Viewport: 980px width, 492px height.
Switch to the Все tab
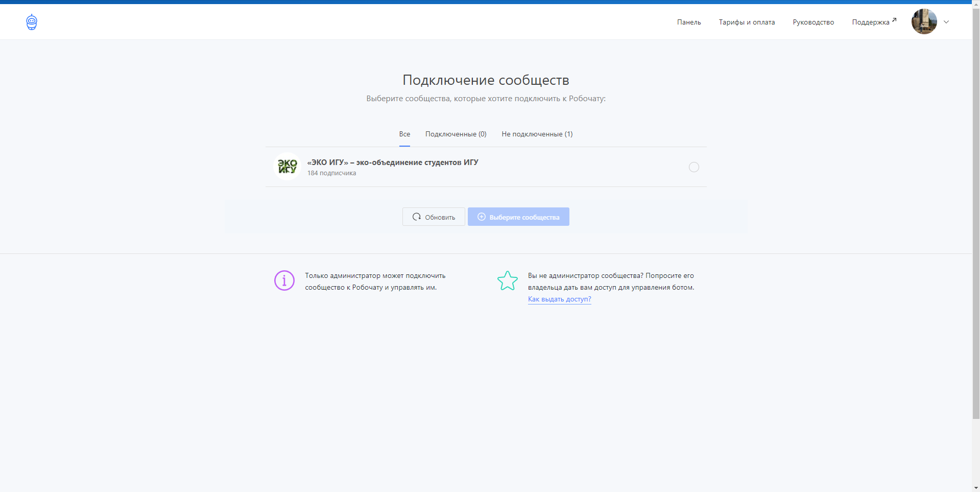coord(404,134)
